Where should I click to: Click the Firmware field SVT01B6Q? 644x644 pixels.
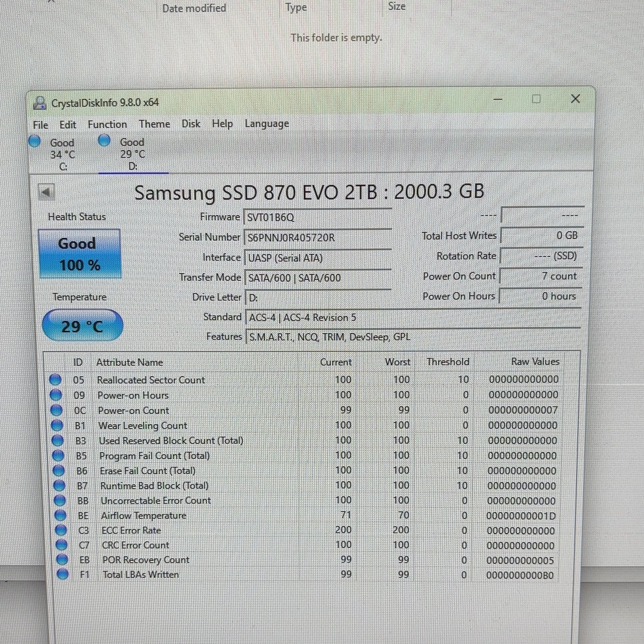tap(318, 217)
